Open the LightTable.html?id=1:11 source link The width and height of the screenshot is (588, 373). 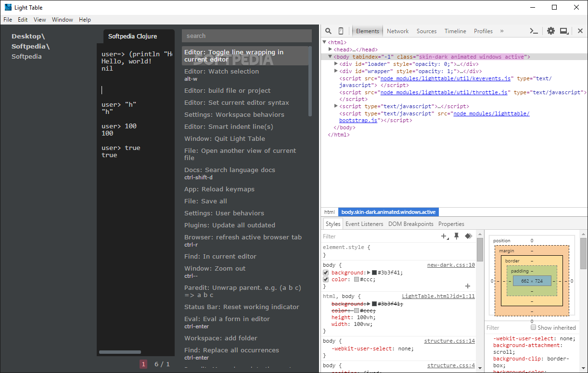[438, 296]
